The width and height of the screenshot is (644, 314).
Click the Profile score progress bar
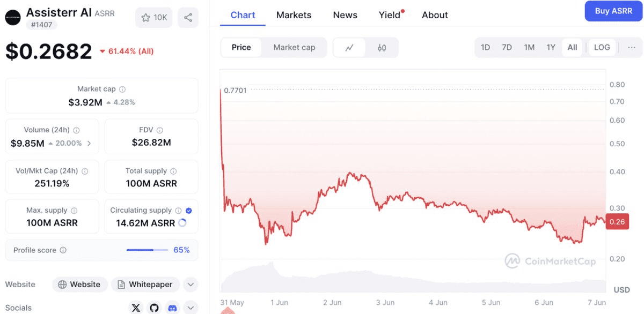[147, 250]
